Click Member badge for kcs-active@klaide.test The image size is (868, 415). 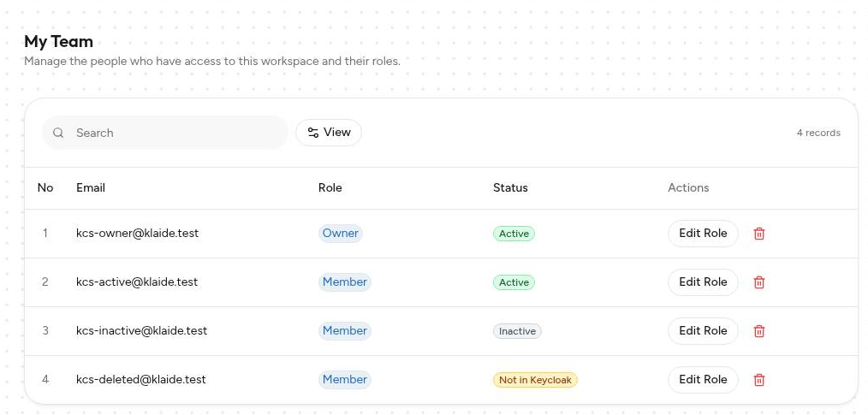tap(345, 282)
